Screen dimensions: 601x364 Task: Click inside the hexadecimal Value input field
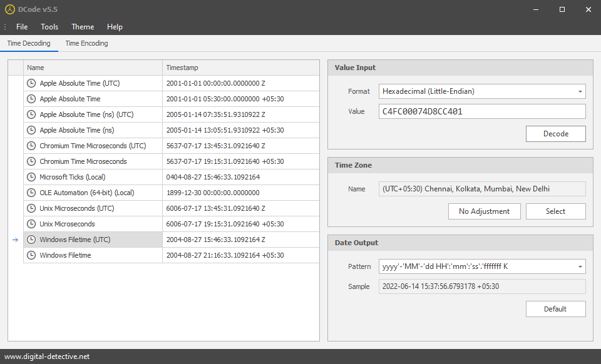pos(481,111)
